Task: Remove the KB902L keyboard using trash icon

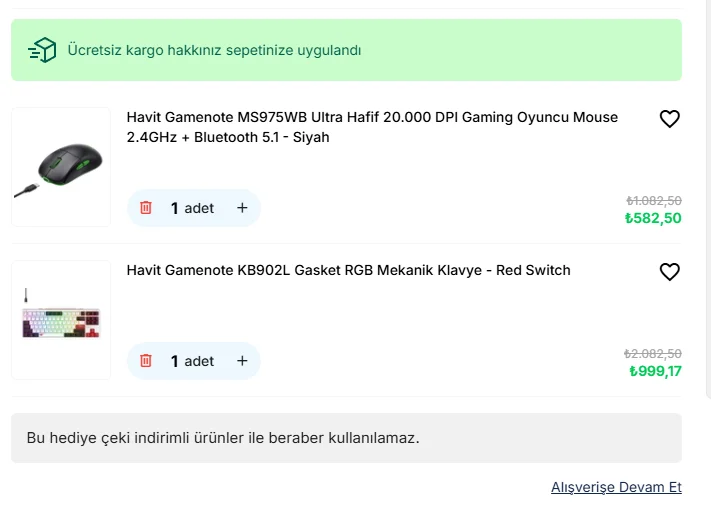Action: pos(146,361)
